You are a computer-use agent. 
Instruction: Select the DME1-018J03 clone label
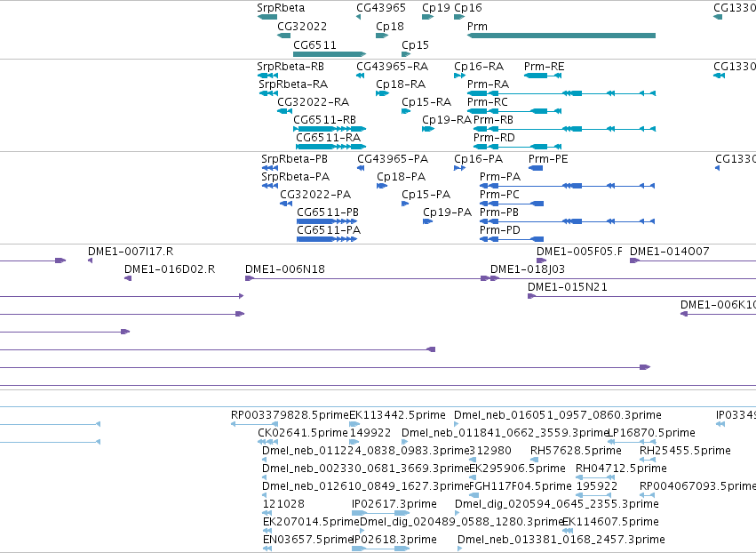pyautogui.click(x=528, y=269)
